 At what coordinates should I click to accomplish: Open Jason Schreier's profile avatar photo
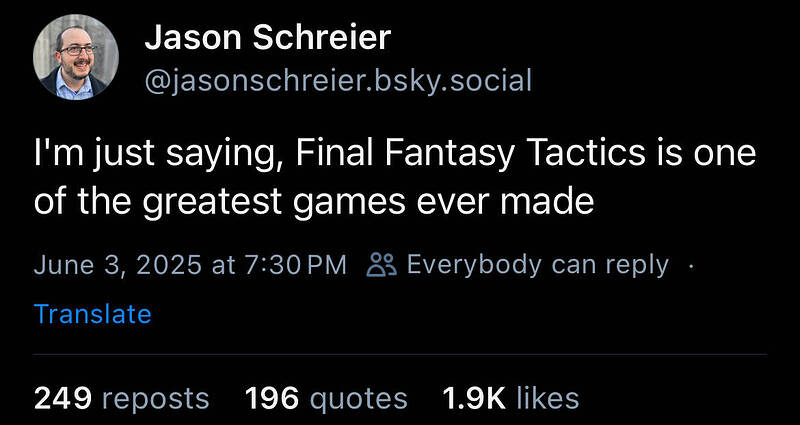[x=76, y=57]
